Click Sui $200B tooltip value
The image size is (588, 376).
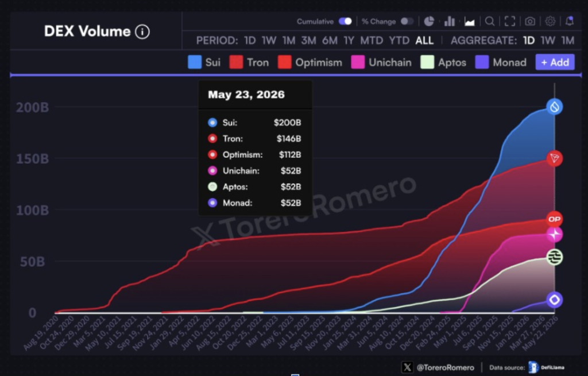tap(287, 123)
